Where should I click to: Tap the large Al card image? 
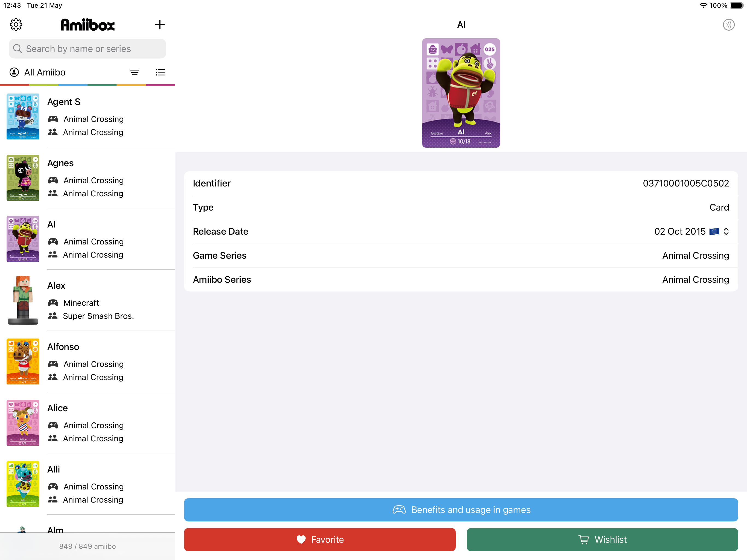point(461,93)
